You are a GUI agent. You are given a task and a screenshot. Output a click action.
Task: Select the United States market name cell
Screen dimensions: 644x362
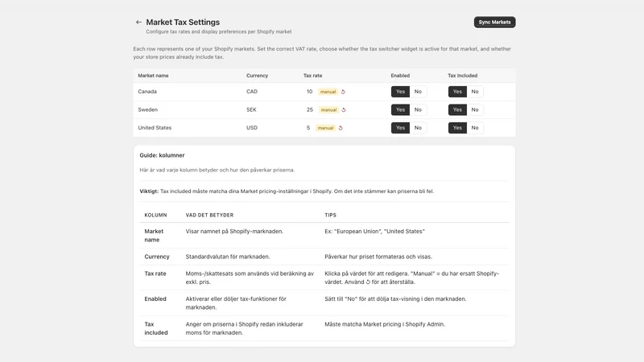(155, 128)
